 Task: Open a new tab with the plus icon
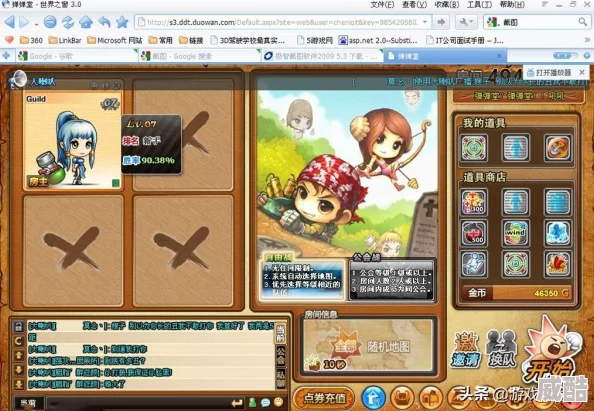(x=6, y=56)
